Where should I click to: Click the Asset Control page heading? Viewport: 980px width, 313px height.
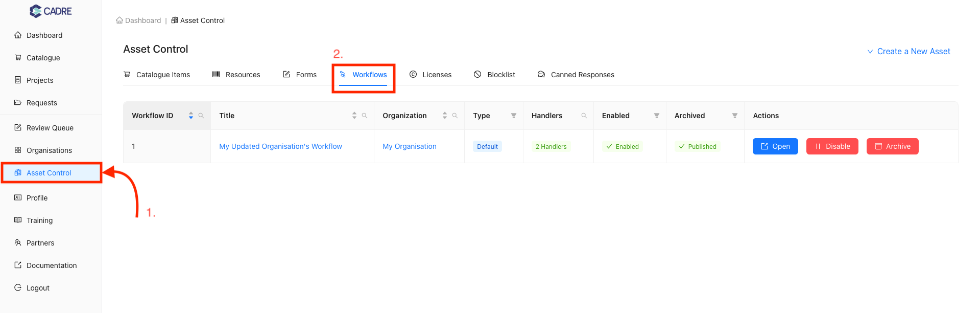click(x=156, y=49)
